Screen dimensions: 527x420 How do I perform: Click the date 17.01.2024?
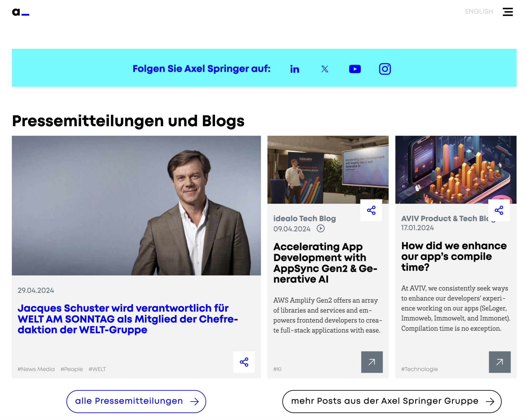(417, 228)
